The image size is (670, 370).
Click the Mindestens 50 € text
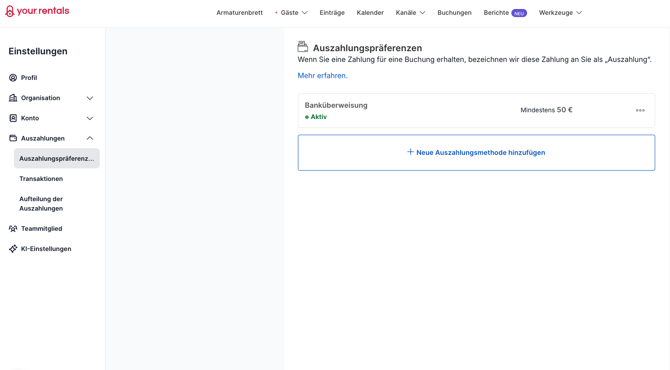coord(546,110)
